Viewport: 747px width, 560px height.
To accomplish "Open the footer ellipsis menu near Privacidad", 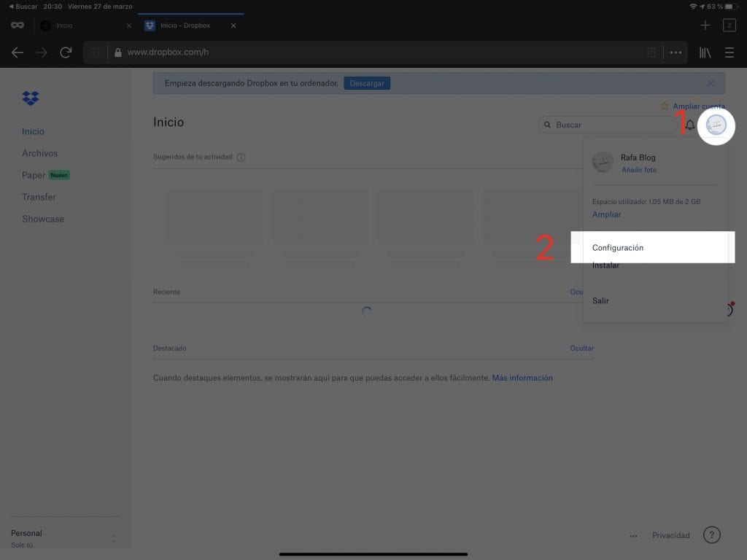I will [x=634, y=536].
